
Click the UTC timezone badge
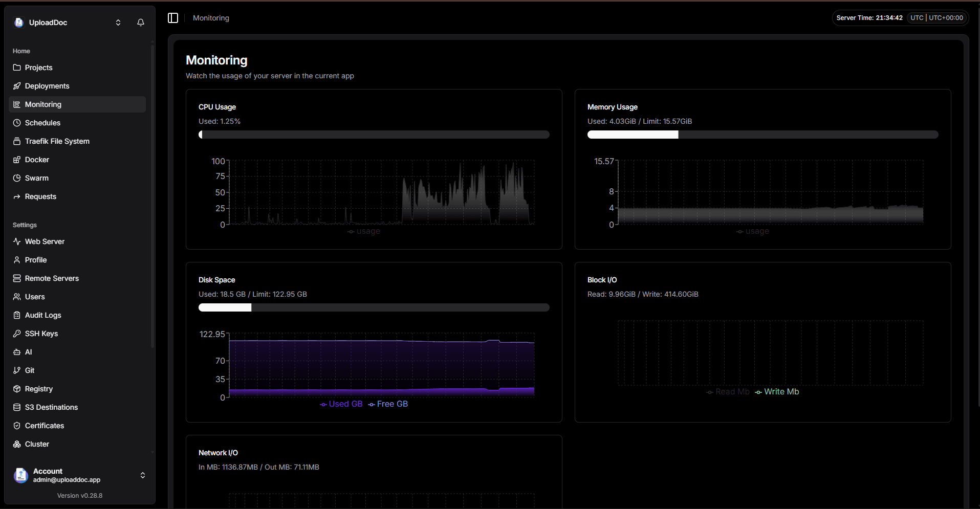(x=937, y=18)
